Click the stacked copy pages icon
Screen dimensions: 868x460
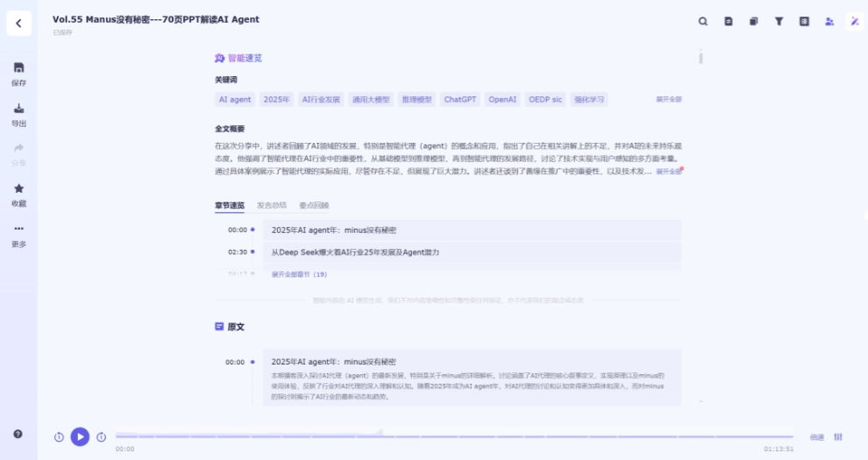click(x=753, y=22)
